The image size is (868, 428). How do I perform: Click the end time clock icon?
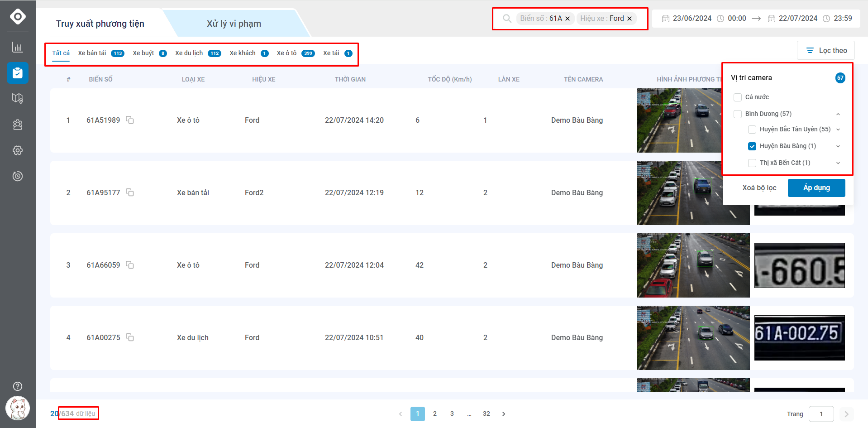tap(826, 19)
